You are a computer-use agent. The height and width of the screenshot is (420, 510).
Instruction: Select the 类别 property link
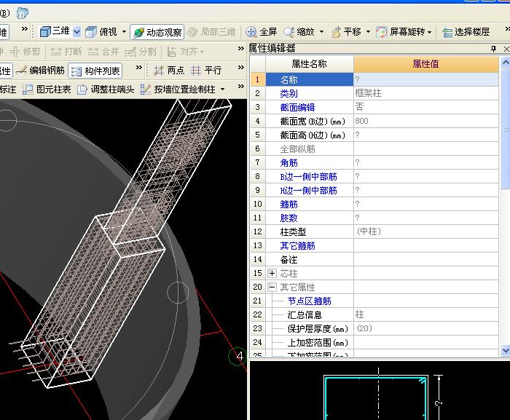pyautogui.click(x=289, y=94)
